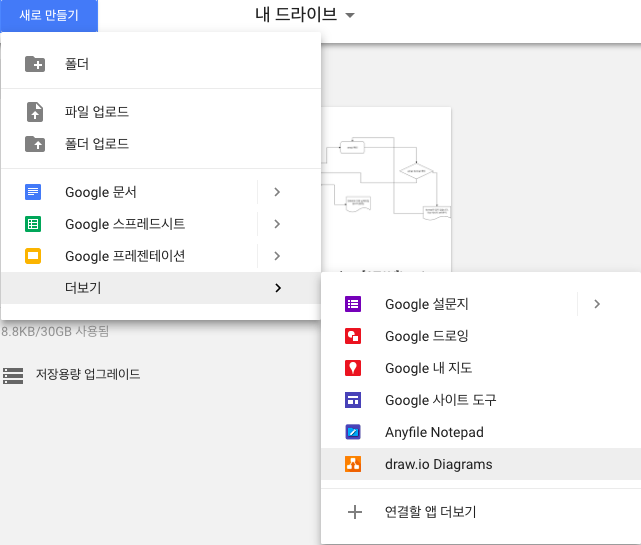Click the Anyfile Notepad icon
Screen dimensions: 641x545
coord(353,432)
